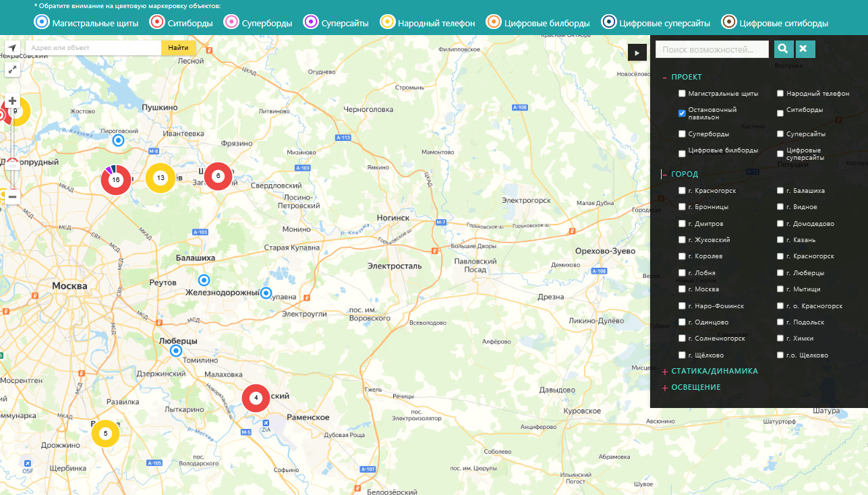Image resolution: width=868 pixels, height=495 pixels.
Task: Tick the Ситиборды checkbox in filter panel
Action: (x=780, y=113)
